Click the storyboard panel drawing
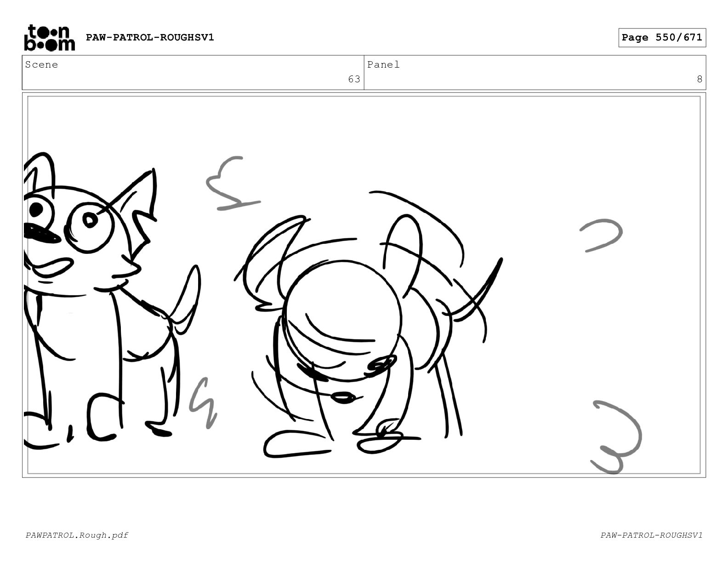728x563 pixels. (x=364, y=285)
